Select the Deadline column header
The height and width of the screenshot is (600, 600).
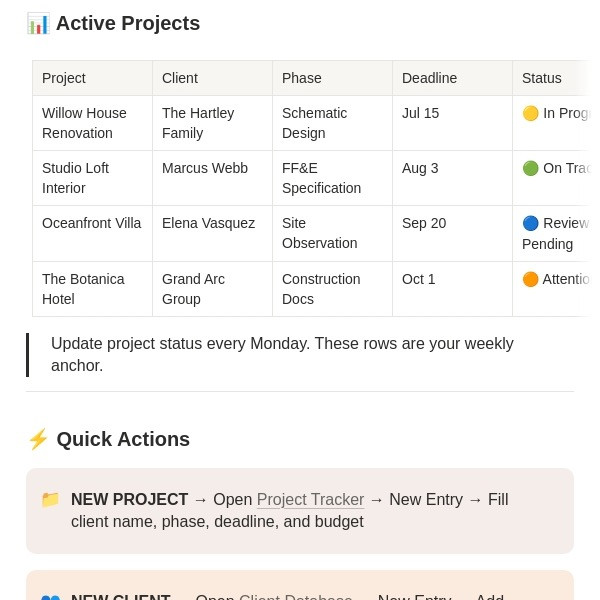tap(452, 78)
